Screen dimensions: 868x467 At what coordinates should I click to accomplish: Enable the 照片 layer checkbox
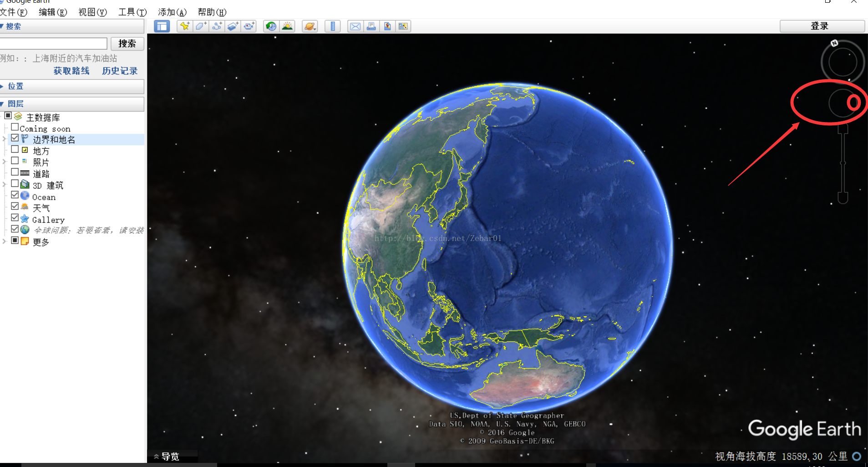(x=15, y=161)
